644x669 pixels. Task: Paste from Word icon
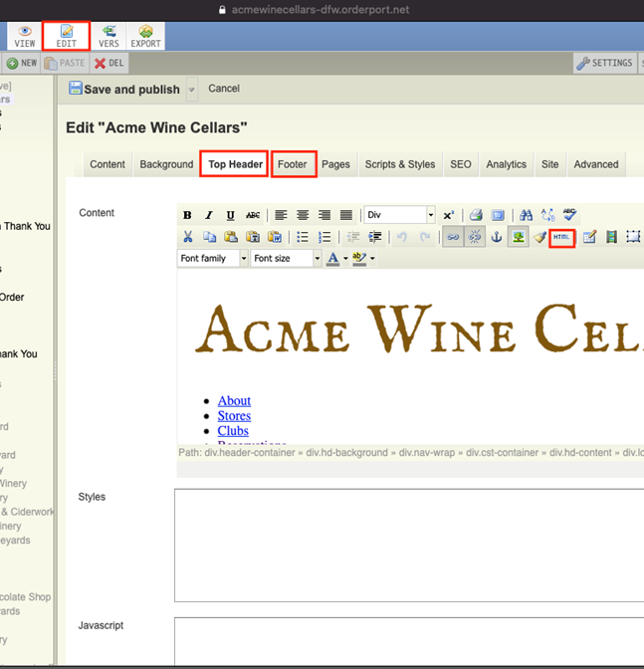click(275, 237)
